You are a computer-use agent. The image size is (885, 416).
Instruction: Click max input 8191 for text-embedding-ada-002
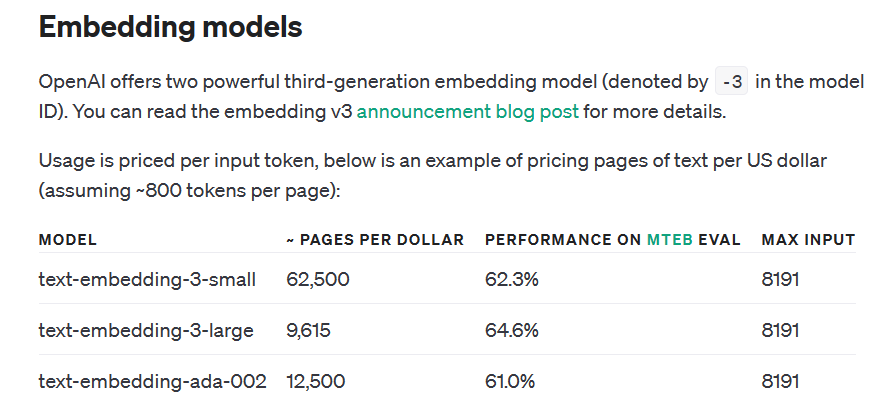[780, 381]
